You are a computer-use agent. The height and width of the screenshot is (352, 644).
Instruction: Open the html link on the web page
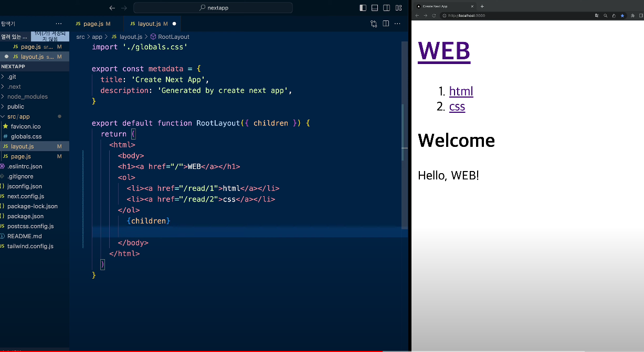(x=461, y=91)
